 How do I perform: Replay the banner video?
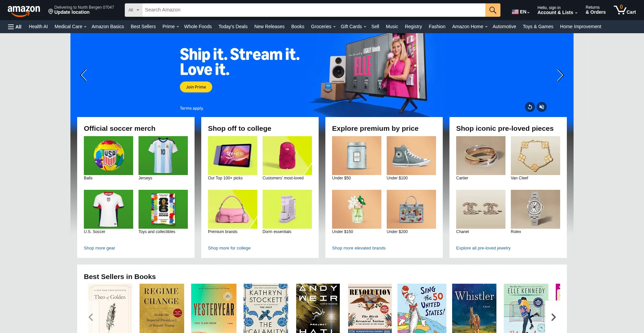click(x=530, y=107)
